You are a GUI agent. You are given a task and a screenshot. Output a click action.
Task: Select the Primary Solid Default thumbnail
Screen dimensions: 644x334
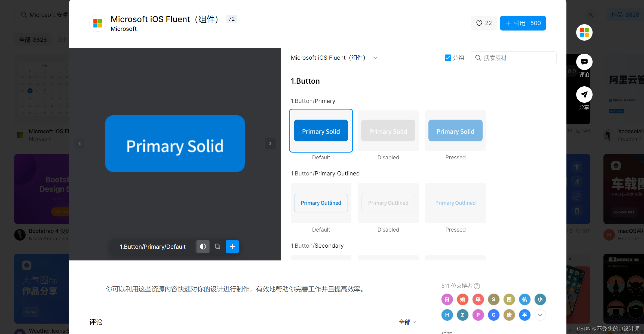pos(321,130)
